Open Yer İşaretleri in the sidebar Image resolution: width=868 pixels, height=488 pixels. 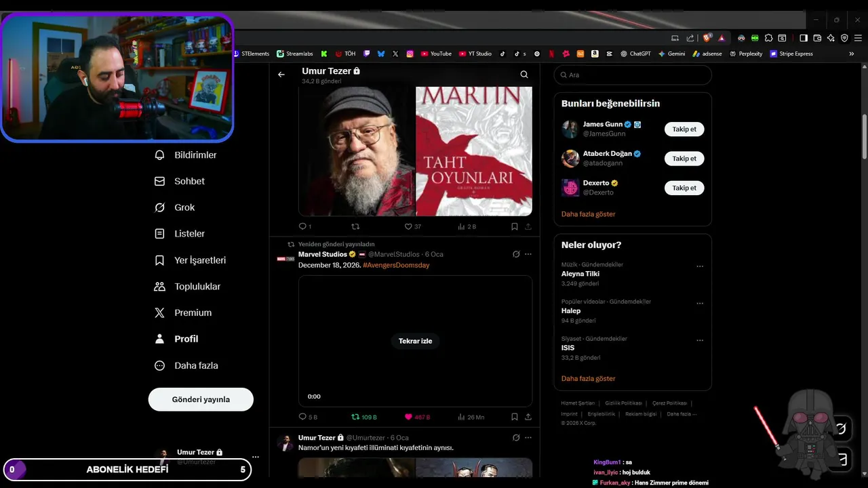[x=190, y=260]
